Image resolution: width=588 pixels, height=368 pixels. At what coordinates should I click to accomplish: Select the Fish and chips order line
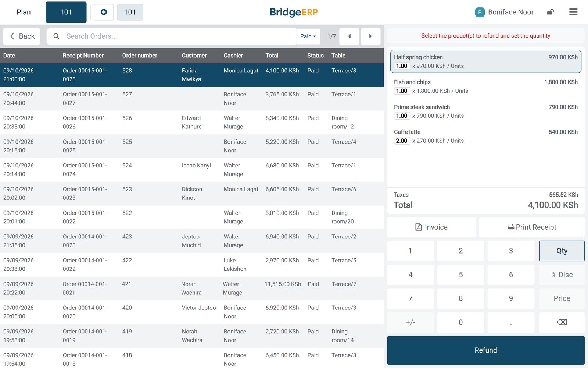tap(486, 86)
